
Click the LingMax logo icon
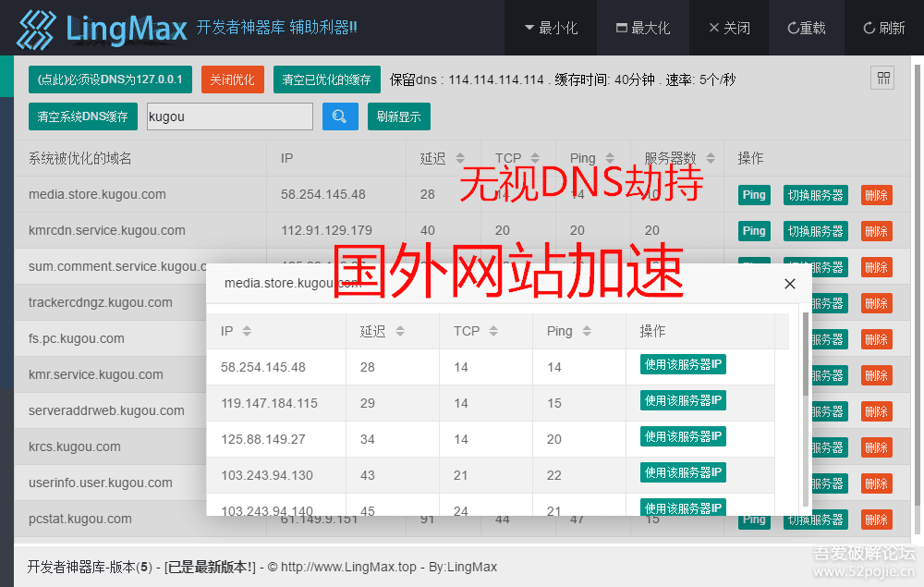pos(36,29)
